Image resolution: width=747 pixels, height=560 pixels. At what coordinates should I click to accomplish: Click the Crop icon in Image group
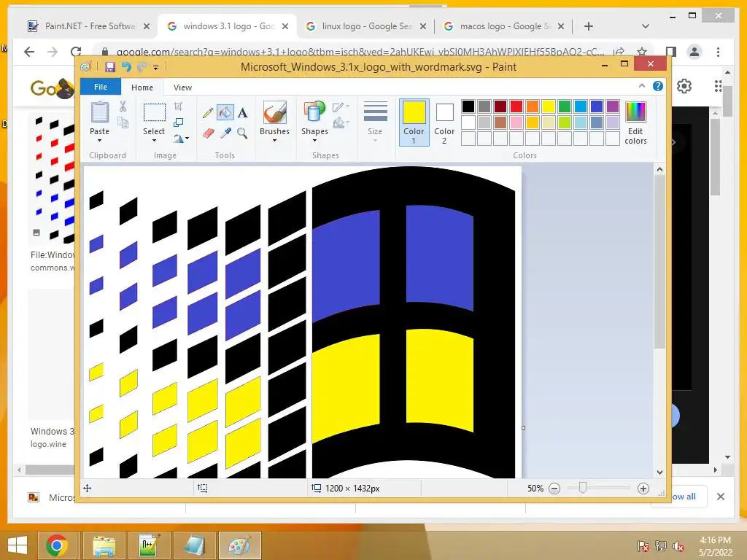[x=178, y=106]
